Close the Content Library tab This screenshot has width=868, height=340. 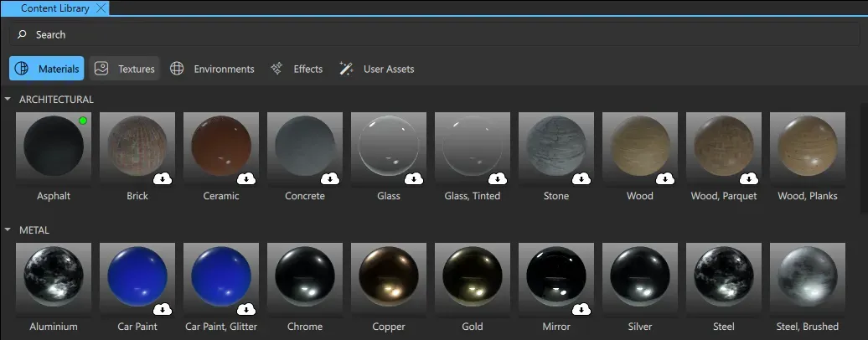point(101,8)
